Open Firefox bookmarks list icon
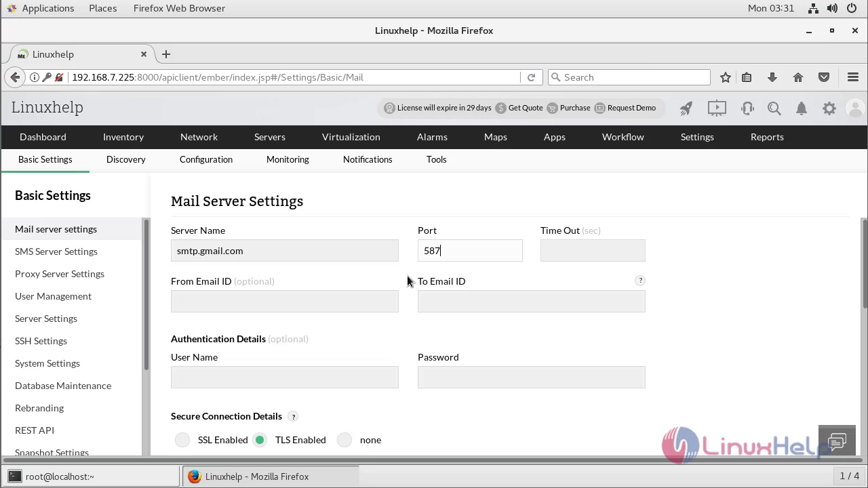The height and width of the screenshot is (488, 868). click(747, 77)
